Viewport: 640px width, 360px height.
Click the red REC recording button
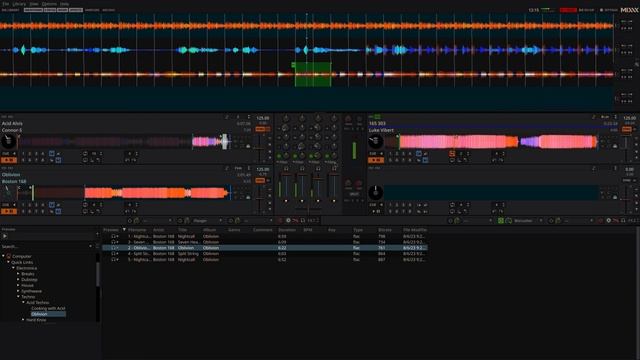568,10
